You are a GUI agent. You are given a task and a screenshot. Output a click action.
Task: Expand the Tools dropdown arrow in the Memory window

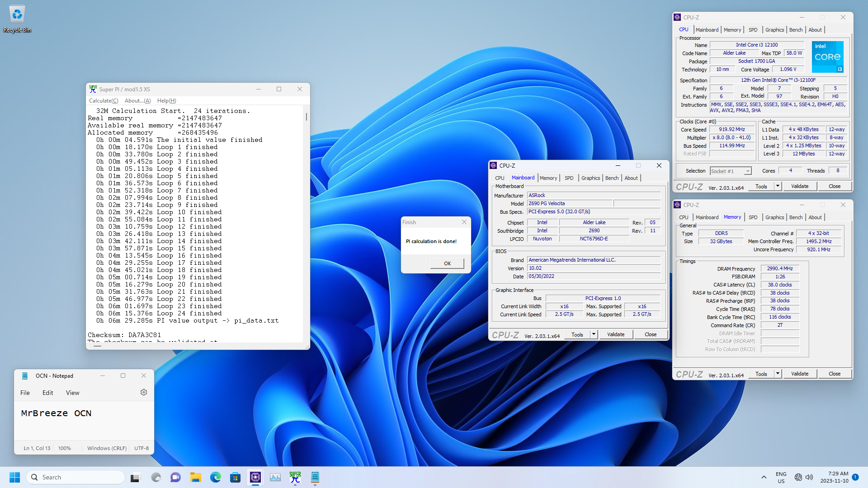[x=778, y=374]
